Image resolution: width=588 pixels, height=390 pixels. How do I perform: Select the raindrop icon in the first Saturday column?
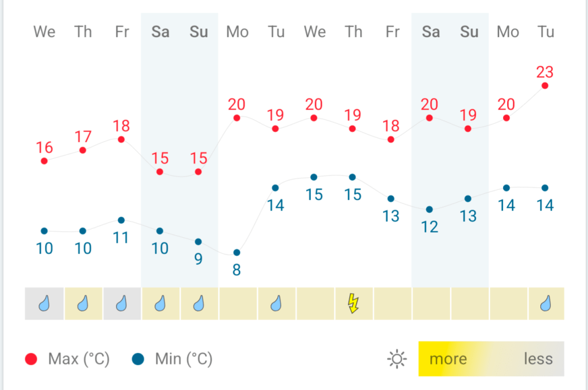160,303
